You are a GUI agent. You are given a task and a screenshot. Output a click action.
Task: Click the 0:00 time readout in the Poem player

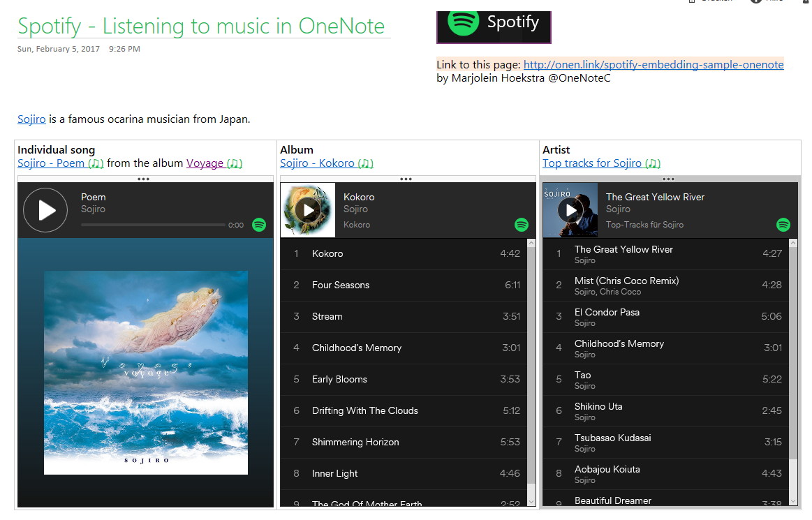[x=236, y=225]
